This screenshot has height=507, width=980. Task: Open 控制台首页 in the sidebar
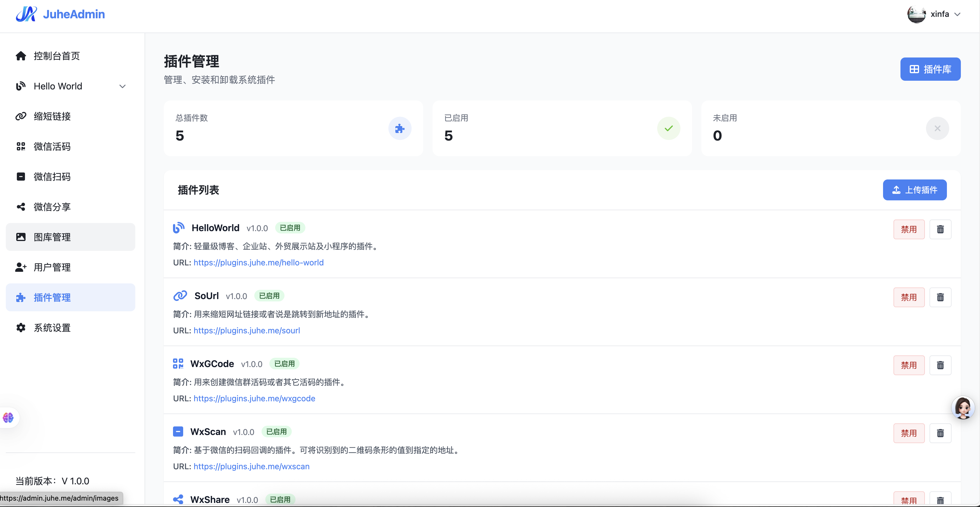click(70, 56)
